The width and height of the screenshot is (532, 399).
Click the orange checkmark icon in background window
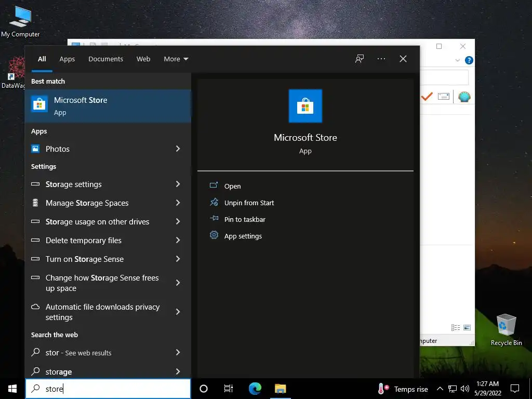pyautogui.click(x=427, y=97)
